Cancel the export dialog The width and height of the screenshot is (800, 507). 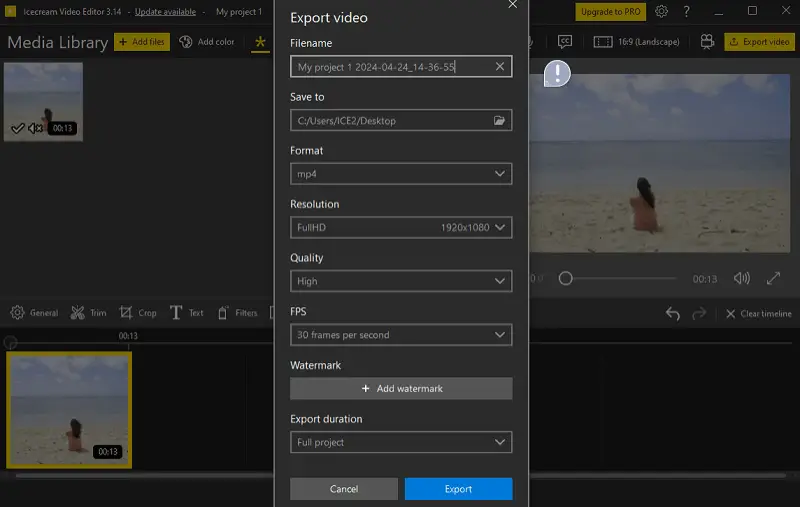(344, 489)
